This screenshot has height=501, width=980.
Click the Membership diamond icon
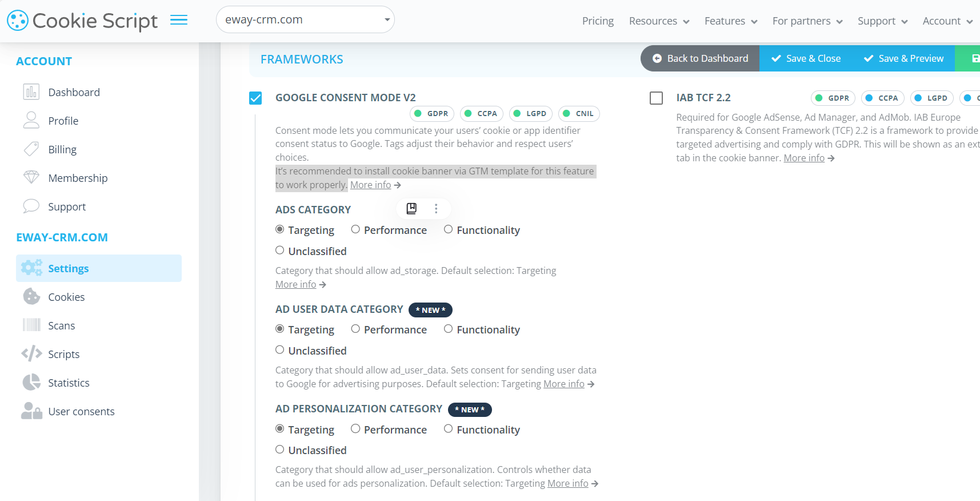[31, 177]
